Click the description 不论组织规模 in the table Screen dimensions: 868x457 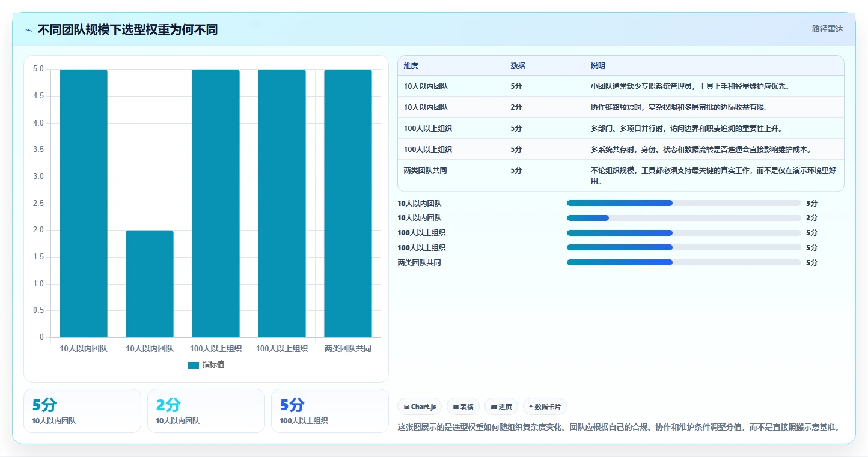[714, 175]
